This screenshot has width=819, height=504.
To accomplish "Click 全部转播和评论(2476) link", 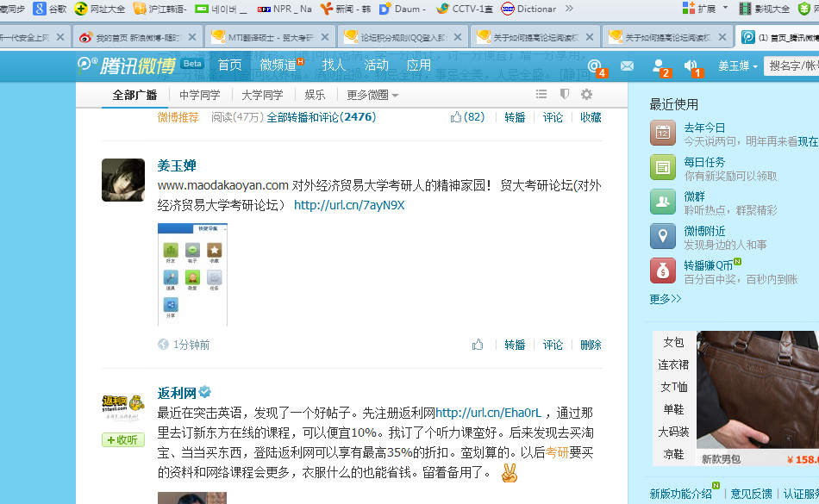I will (322, 117).
